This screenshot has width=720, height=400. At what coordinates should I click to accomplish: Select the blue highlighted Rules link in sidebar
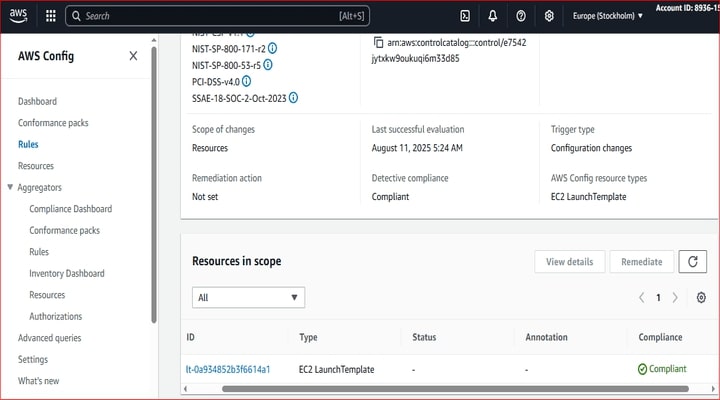[x=28, y=144]
